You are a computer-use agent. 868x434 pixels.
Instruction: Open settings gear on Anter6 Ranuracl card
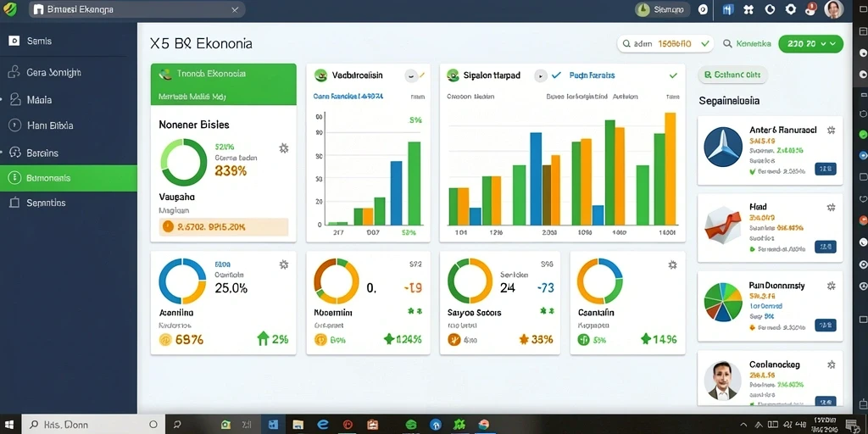point(831,130)
